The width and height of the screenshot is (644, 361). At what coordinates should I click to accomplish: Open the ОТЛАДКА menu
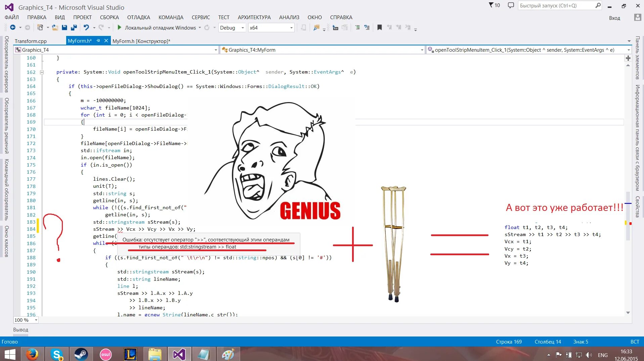(x=138, y=17)
